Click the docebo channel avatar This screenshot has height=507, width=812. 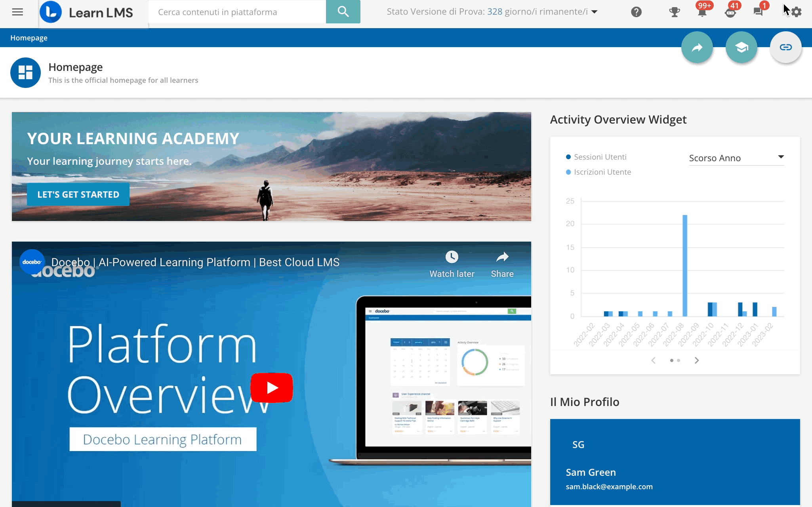[x=32, y=262]
